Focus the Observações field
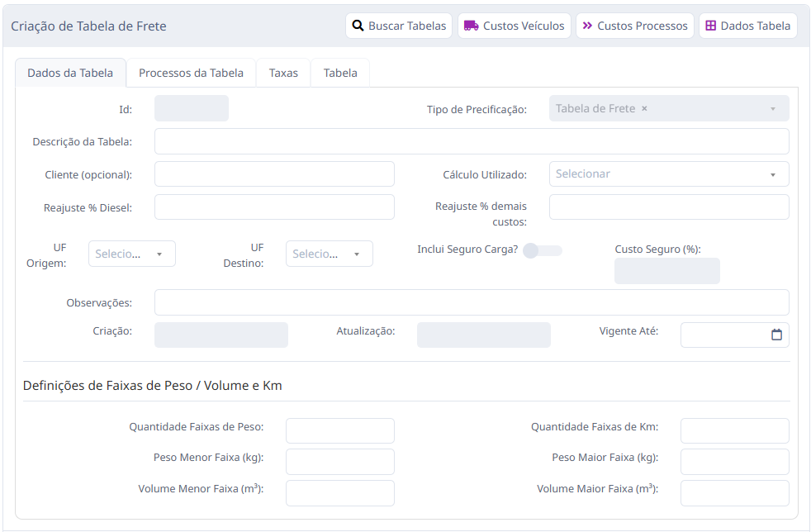 (472, 302)
